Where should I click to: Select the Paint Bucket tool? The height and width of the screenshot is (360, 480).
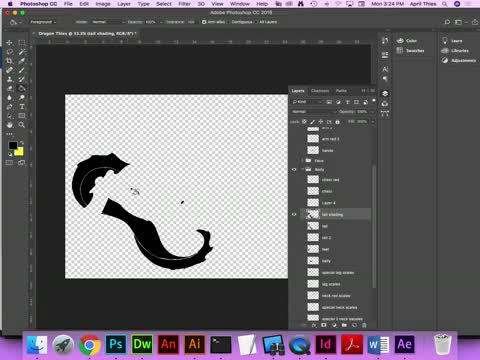click(22, 88)
